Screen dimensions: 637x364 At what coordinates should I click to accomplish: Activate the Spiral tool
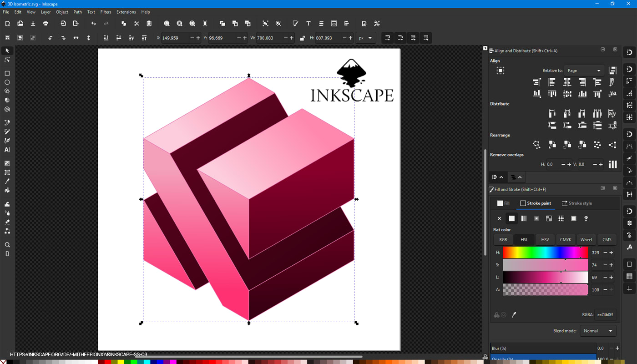pyautogui.click(x=7, y=109)
